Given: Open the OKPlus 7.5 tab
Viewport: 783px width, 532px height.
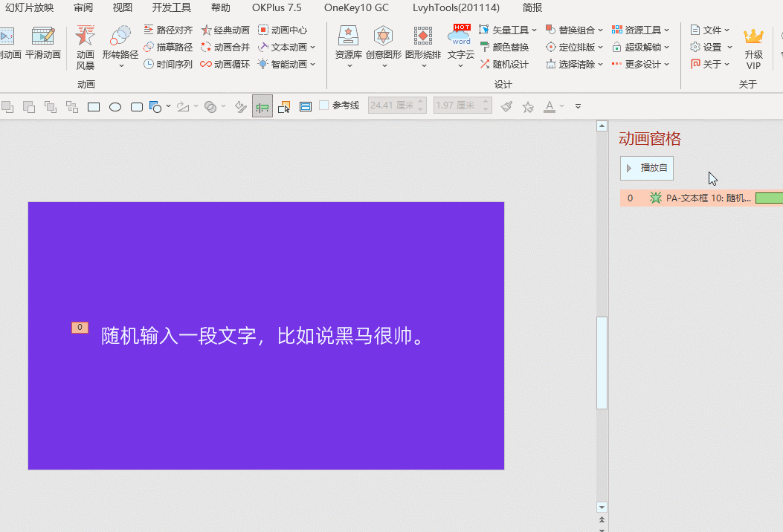Looking at the screenshot, I should (277, 7).
